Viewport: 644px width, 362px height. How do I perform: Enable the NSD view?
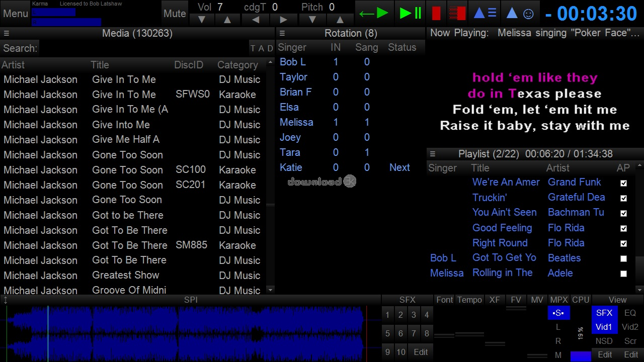pyautogui.click(x=604, y=341)
